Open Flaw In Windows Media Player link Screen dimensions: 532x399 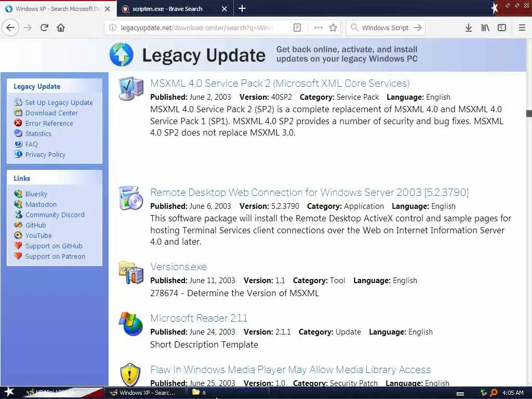[290, 369]
